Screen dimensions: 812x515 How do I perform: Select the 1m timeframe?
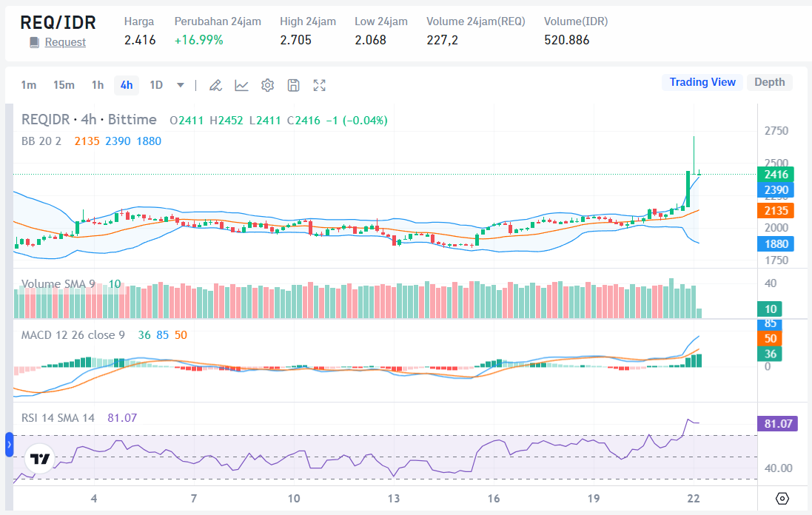tap(28, 85)
